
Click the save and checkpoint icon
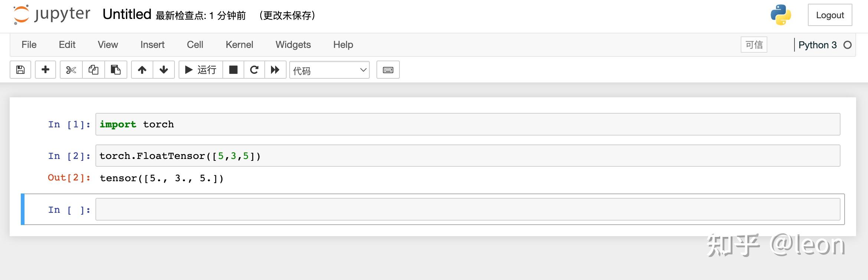[20, 70]
